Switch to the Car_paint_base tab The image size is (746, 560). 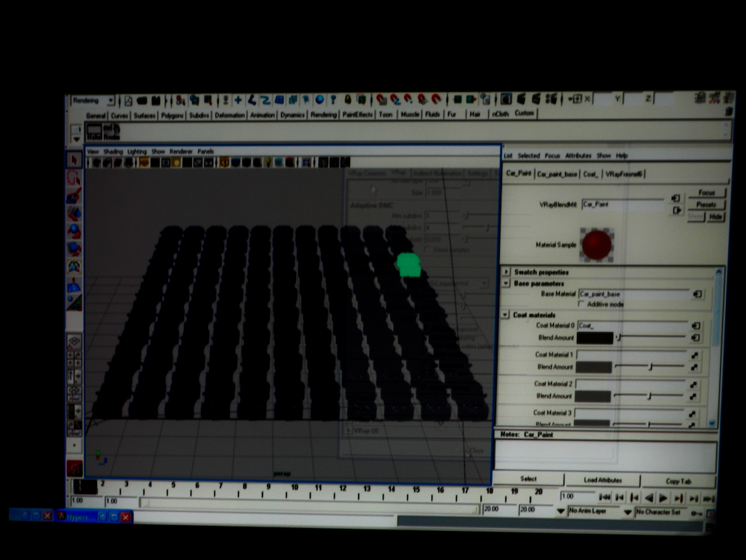pos(557,174)
